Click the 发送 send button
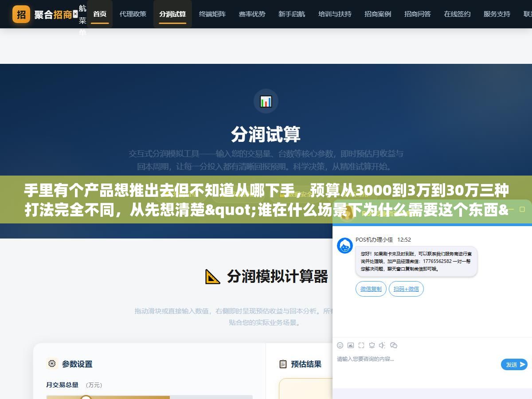Screen dimensions: 532x399 [514, 364]
